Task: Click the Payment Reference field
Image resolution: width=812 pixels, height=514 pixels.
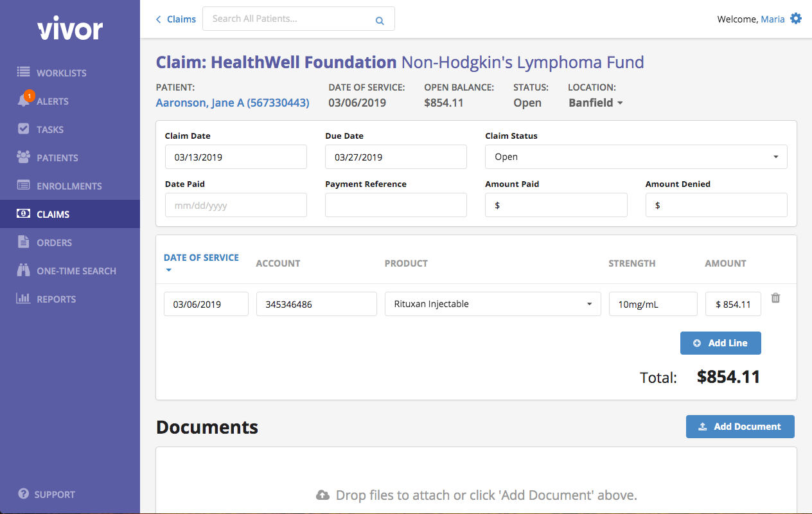Action: [x=396, y=205]
